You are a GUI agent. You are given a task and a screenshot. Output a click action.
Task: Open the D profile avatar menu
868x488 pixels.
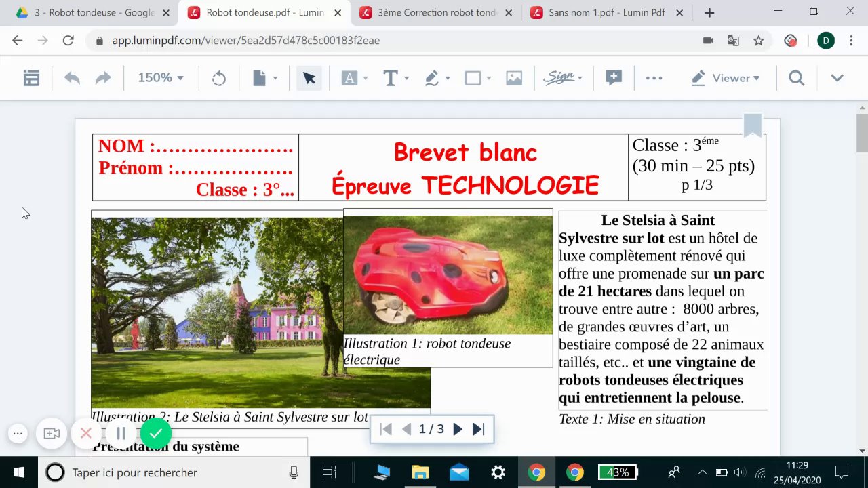(825, 41)
